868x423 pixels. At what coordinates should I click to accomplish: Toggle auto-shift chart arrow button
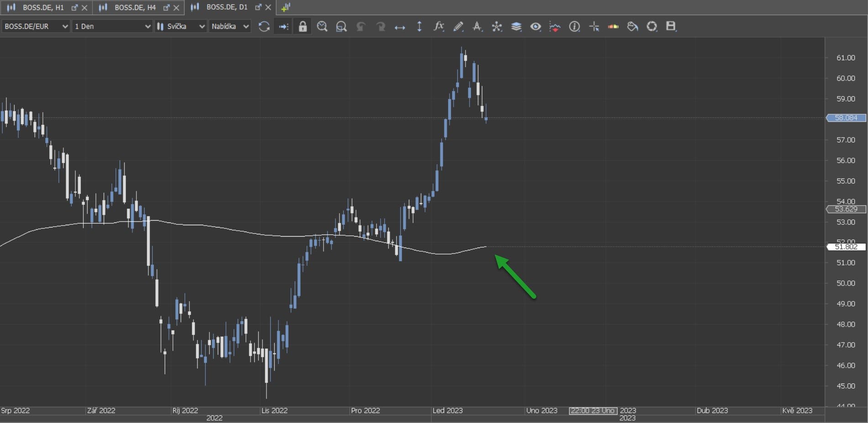coord(283,26)
